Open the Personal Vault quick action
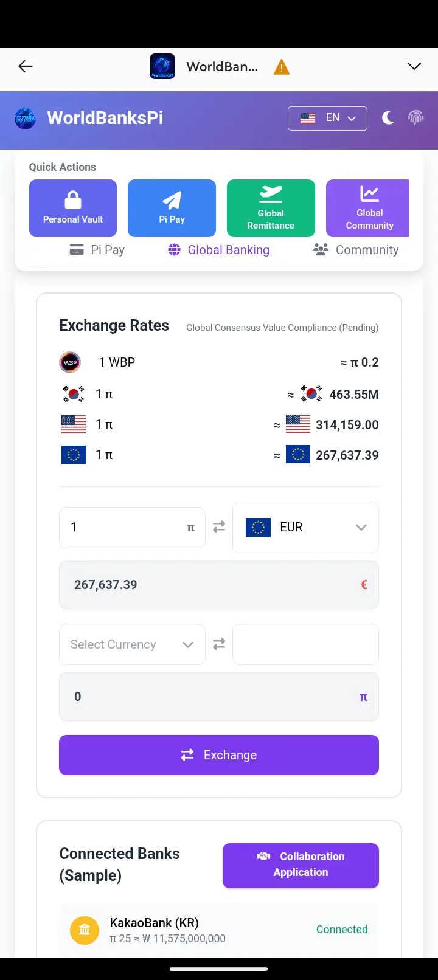The height and width of the screenshot is (980, 438). pyautogui.click(x=73, y=208)
